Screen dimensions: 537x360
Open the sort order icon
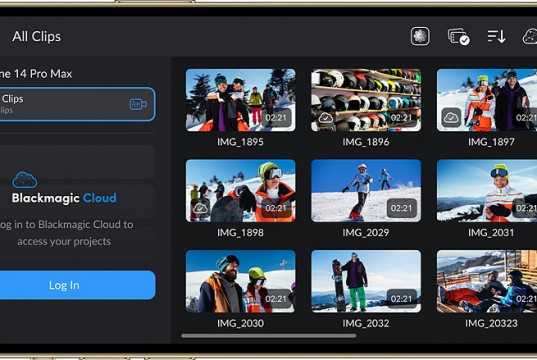click(496, 36)
